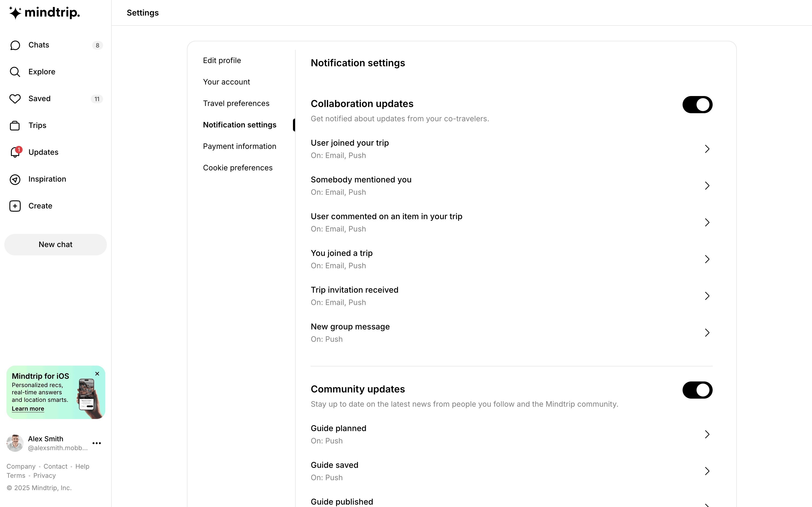This screenshot has height=507, width=812.
Task: Follow the Learn more link for iOS
Action: [x=28, y=409]
